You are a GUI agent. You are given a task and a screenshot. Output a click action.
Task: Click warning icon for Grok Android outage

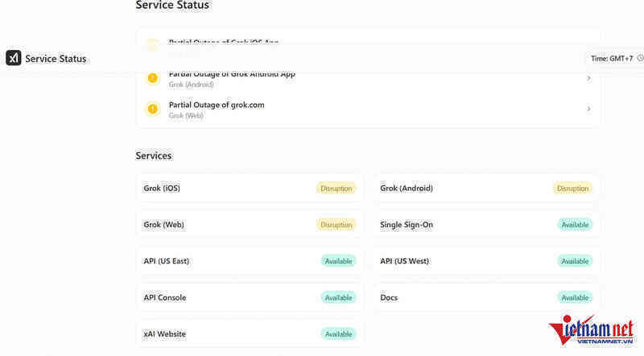[152, 78]
